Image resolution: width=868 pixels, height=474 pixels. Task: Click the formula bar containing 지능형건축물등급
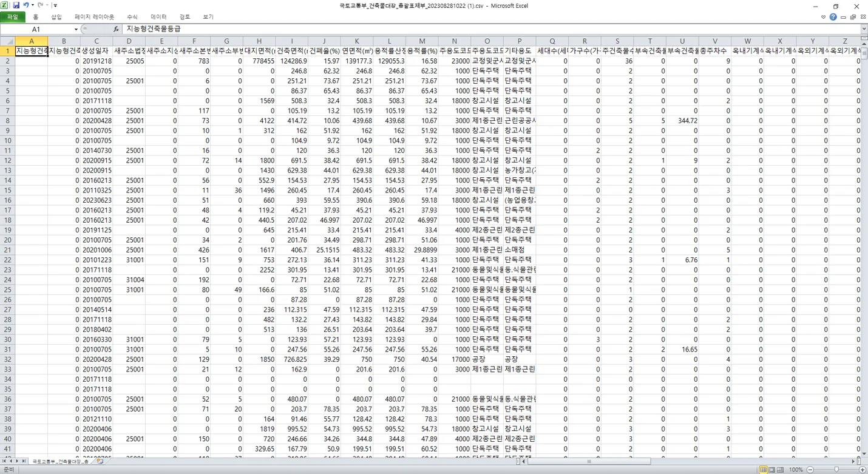(x=492, y=29)
